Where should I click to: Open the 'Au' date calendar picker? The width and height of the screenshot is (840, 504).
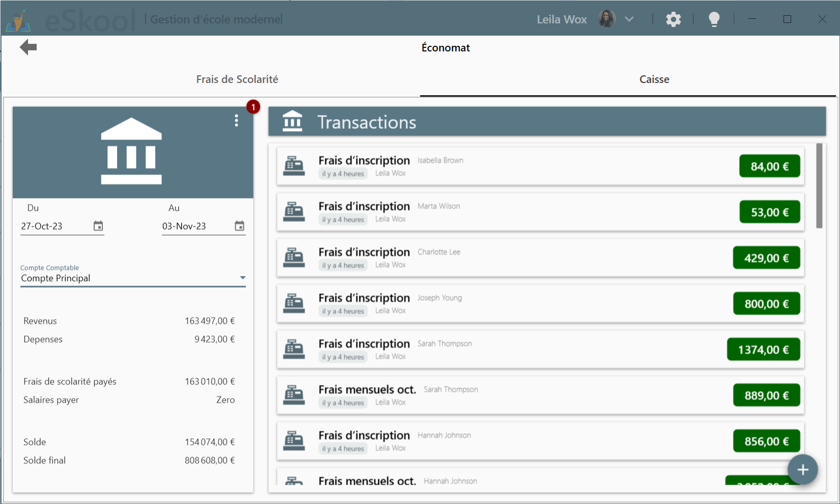(x=239, y=226)
